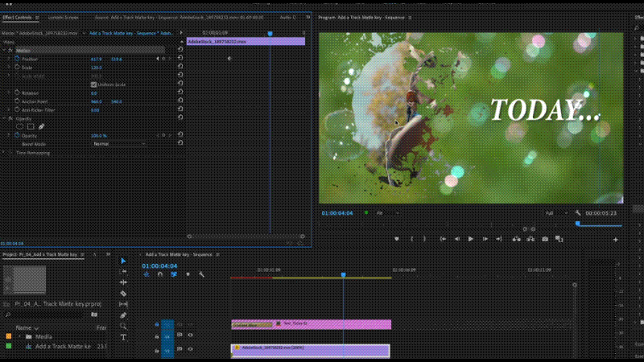
Task: Switch to Source monitor tab
Action: [x=179, y=18]
